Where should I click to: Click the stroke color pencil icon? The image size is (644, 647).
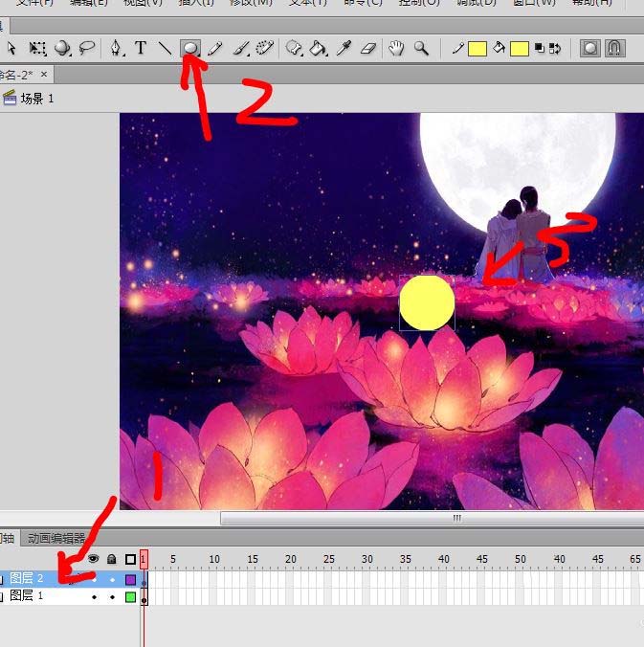457,48
